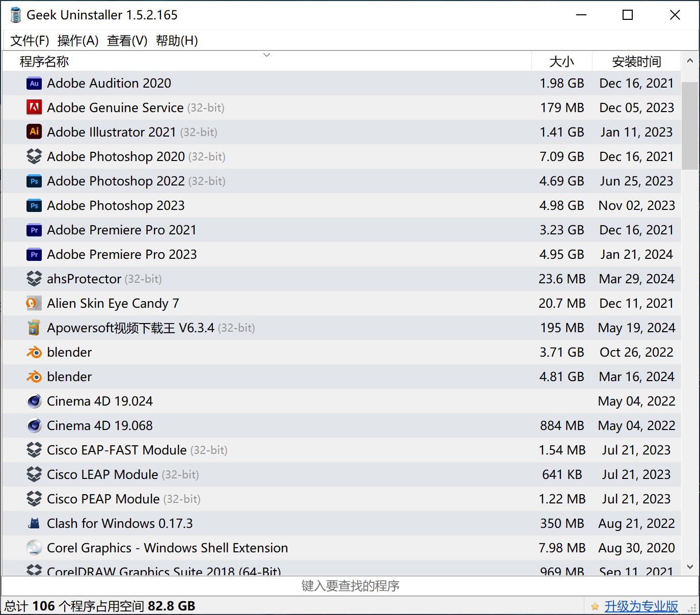Click the 7.09 GB size value
Viewport: 700px width, 615px height.
coord(562,156)
